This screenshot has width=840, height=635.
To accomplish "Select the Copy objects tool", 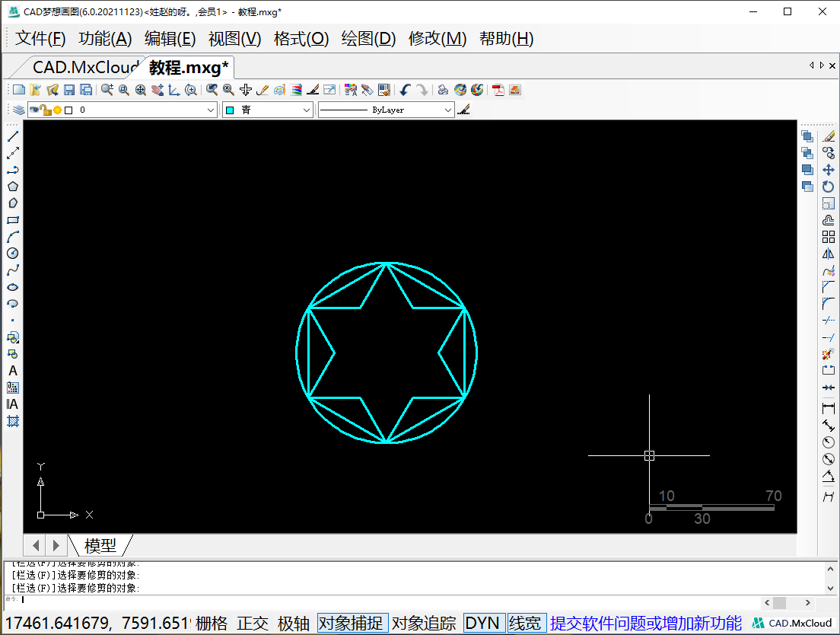I will pos(829,153).
